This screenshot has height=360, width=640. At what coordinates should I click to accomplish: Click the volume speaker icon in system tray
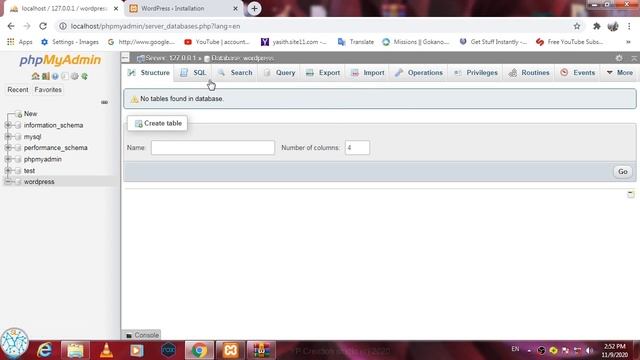point(589,350)
